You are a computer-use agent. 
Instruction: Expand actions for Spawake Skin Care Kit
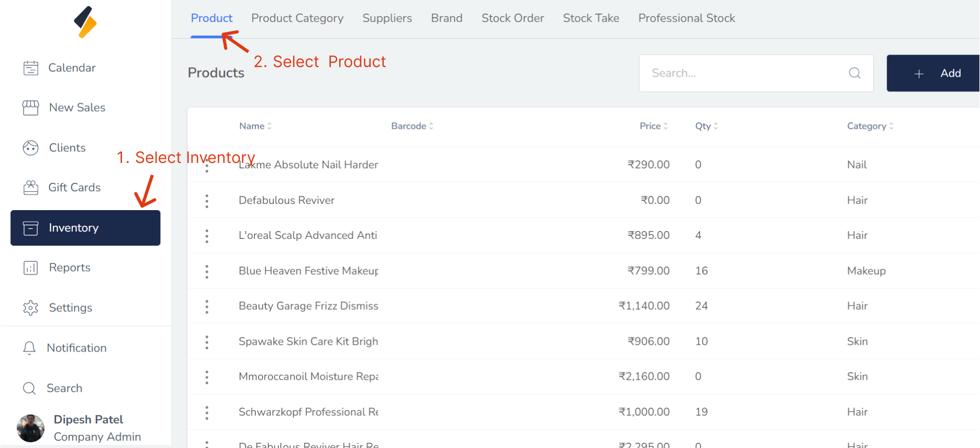point(207,342)
